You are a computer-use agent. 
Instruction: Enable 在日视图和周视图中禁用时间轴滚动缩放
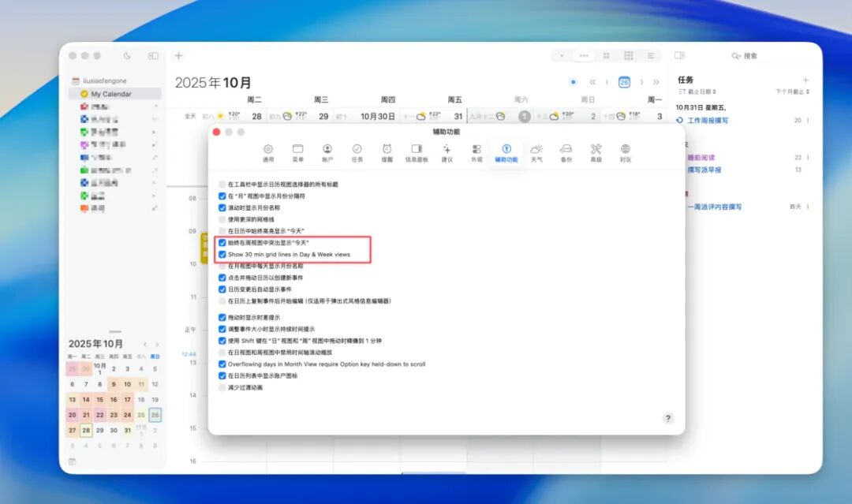(x=222, y=353)
